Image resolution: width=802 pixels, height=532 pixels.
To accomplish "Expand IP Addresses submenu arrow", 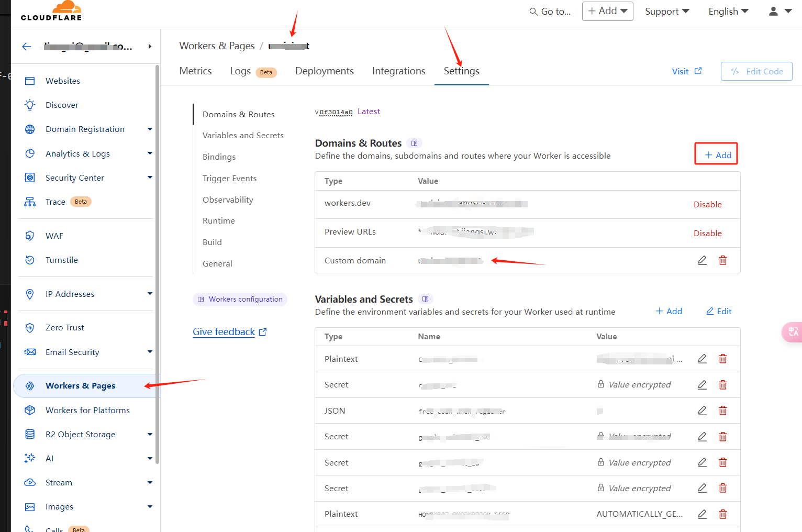I will tap(150, 294).
